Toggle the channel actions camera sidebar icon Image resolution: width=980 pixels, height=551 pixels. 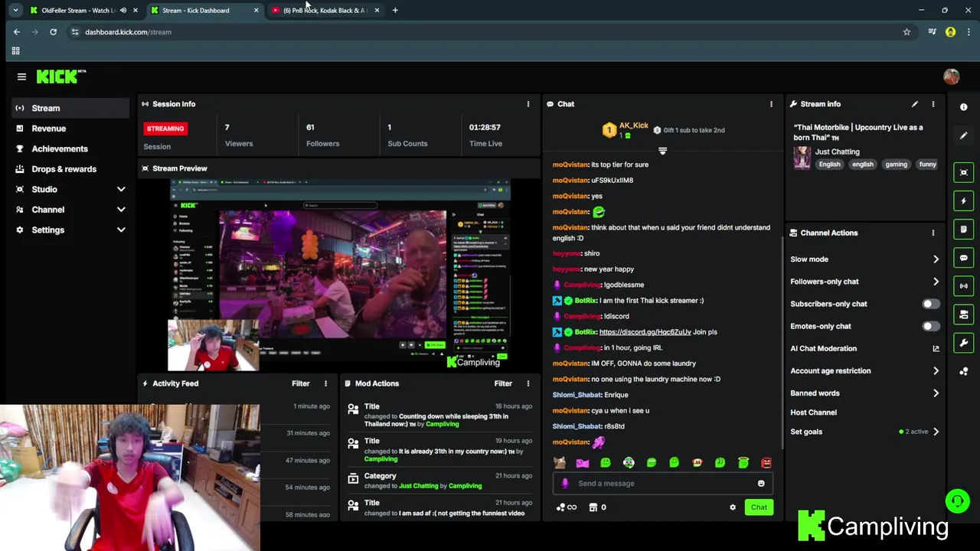pyautogui.click(x=964, y=315)
